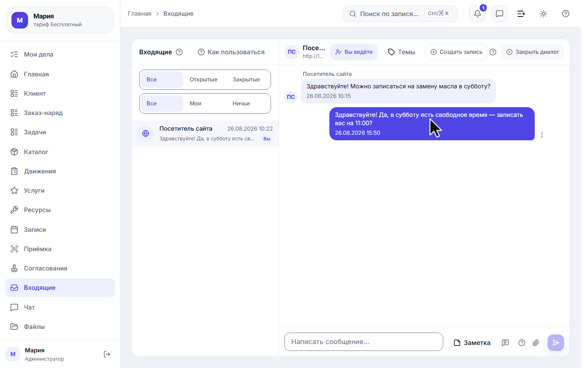Open the Темы tags button

click(401, 52)
